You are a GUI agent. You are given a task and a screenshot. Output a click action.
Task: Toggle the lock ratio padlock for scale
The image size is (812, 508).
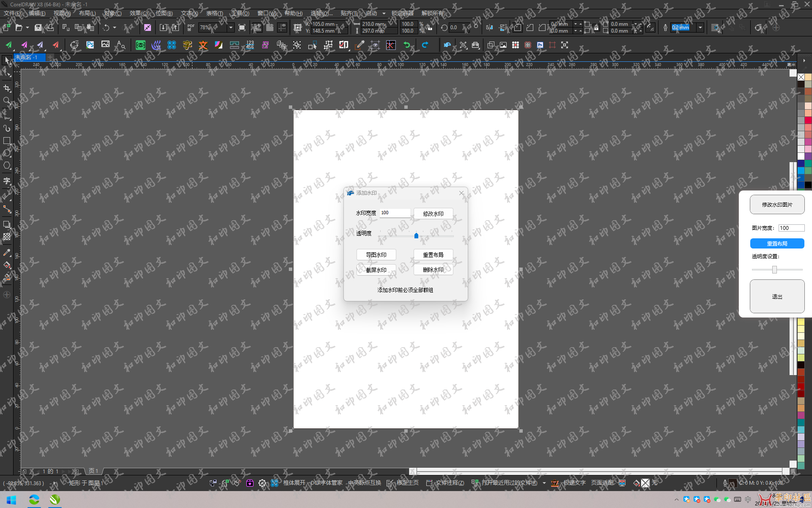click(430, 28)
